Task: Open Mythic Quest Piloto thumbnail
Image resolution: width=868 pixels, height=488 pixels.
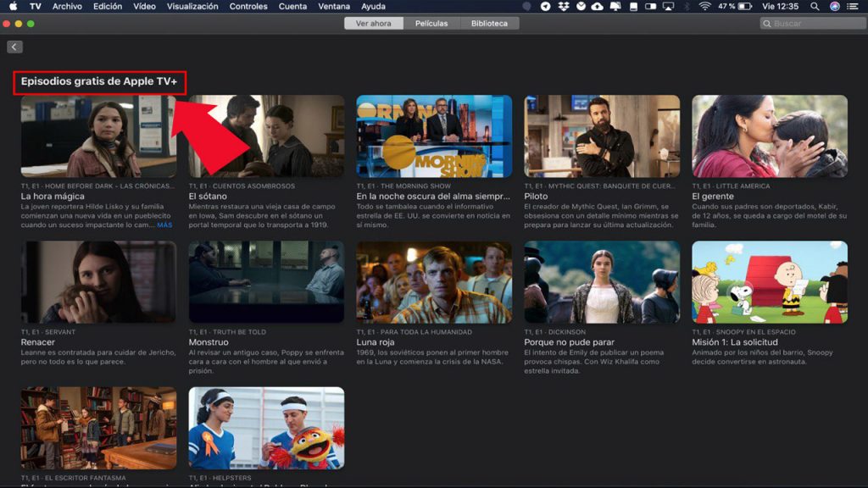Action: [602, 136]
